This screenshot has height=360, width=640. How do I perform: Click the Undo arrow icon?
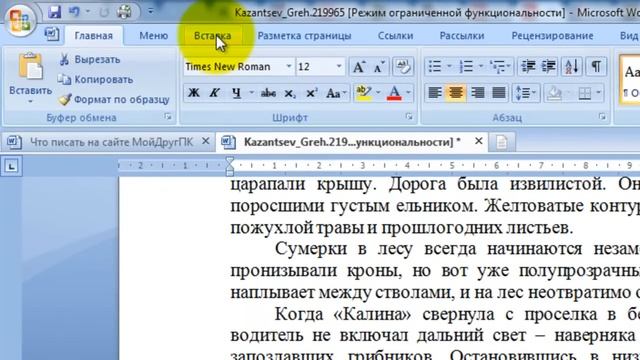75,12
